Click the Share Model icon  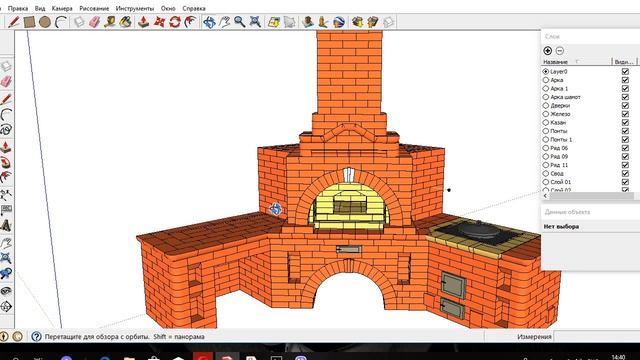373,22
